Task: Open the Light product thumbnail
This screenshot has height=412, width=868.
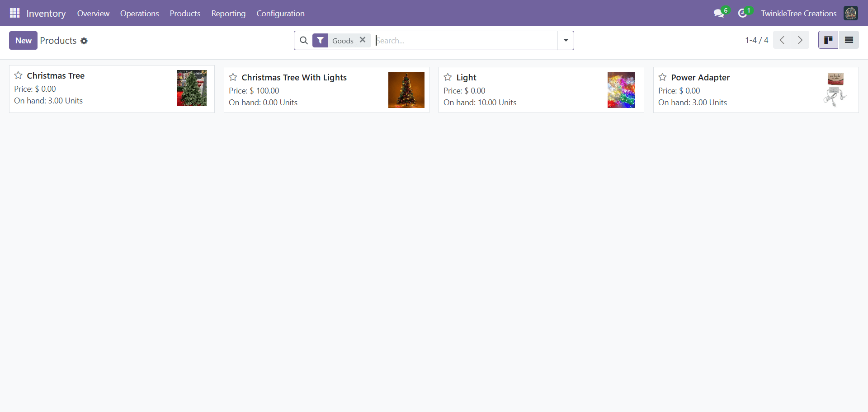Action: click(x=621, y=90)
